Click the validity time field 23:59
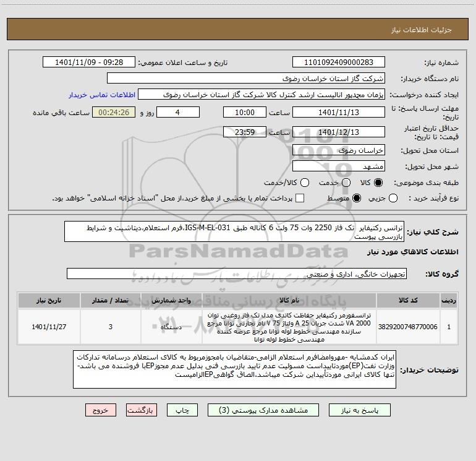Viewport: 476px width, 461px height. [245, 132]
